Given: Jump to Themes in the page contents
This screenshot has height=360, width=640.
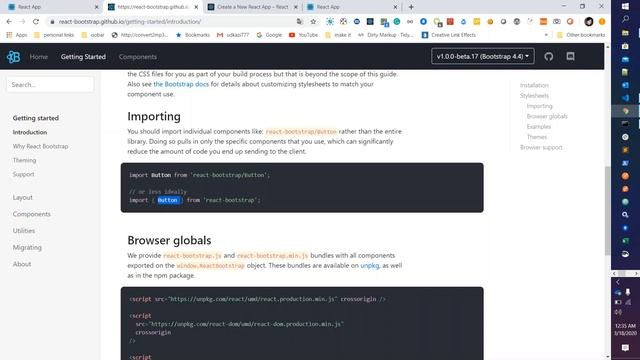Looking at the screenshot, I should (537, 137).
